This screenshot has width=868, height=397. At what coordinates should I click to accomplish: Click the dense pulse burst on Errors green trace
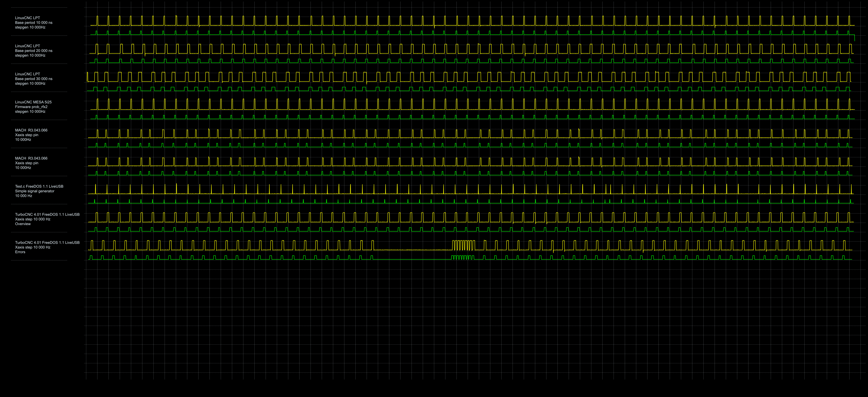tap(463, 257)
